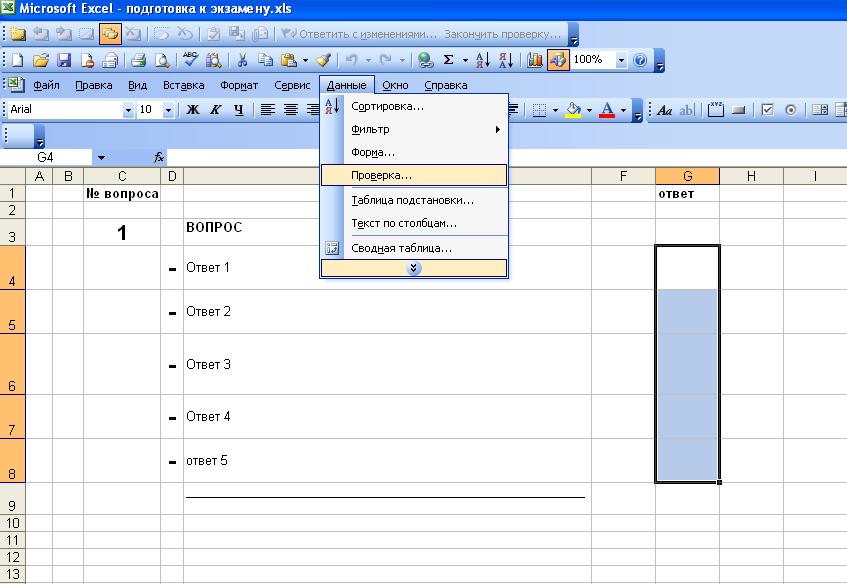Click the Save floppy disk icon
The height and width of the screenshot is (584, 847).
tap(64, 60)
